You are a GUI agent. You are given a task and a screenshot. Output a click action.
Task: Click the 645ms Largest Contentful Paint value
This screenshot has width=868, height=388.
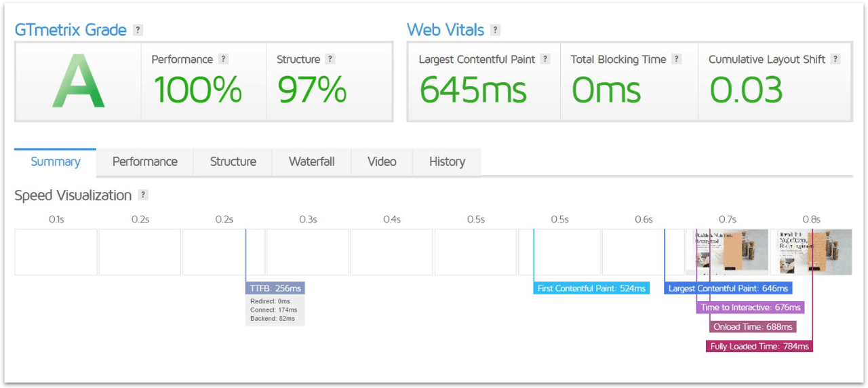tap(473, 90)
